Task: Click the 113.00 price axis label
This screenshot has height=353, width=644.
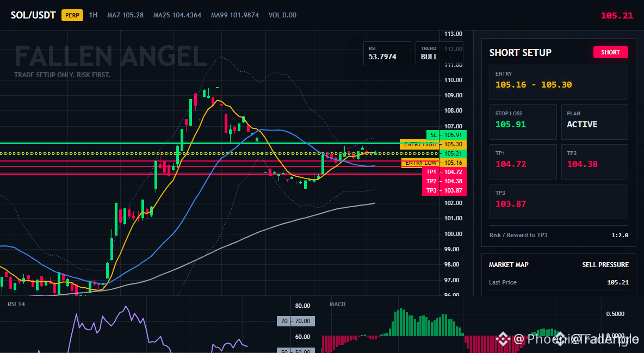Action: 453,34
